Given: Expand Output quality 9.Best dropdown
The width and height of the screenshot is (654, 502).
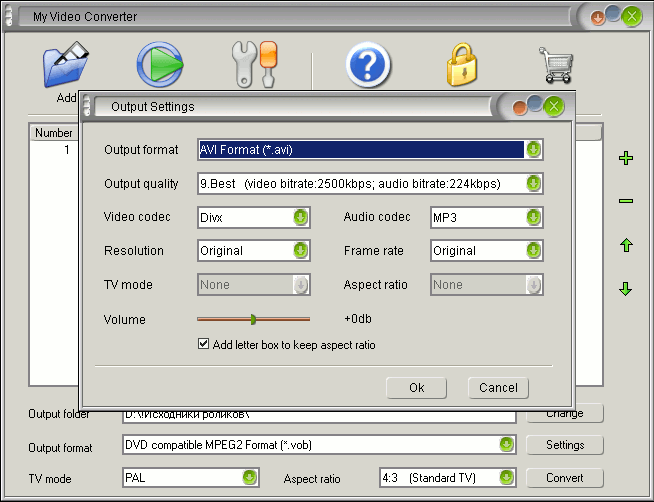Looking at the screenshot, I should pyautogui.click(x=533, y=183).
